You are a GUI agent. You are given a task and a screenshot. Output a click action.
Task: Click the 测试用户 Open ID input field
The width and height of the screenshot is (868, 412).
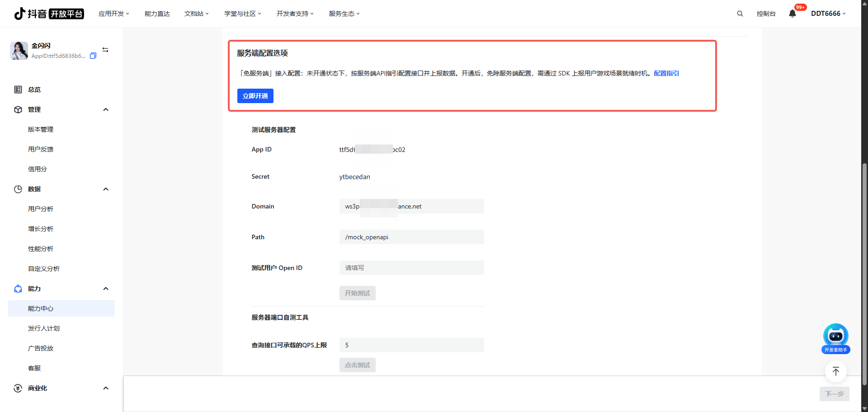pos(411,268)
